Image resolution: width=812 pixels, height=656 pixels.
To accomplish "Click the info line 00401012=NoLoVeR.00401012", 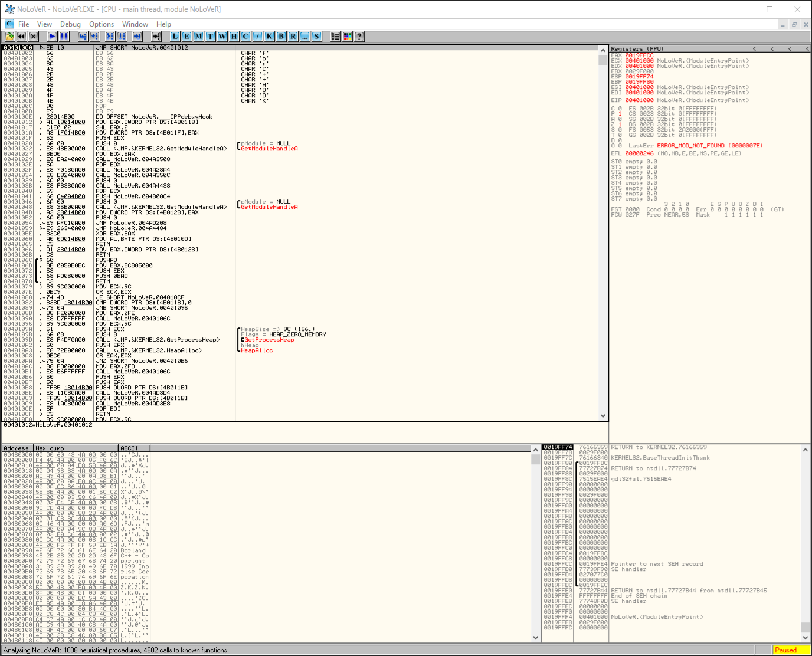I will point(48,425).
